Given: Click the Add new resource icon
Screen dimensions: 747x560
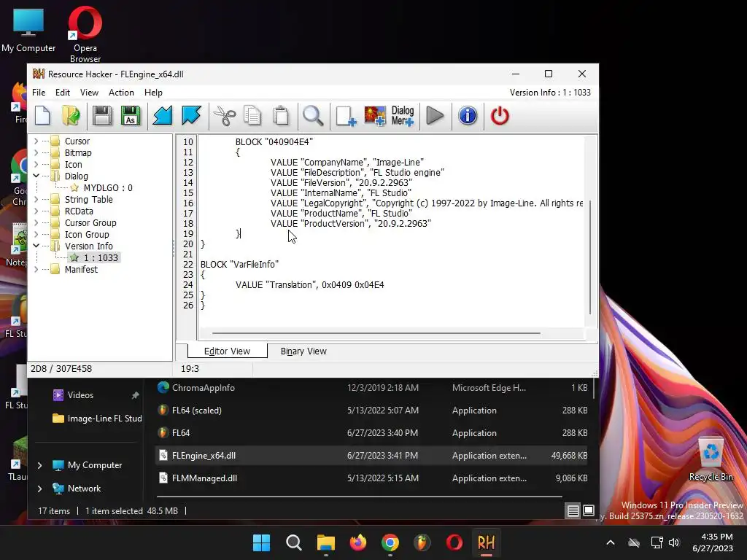Looking at the screenshot, I should 346,116.
